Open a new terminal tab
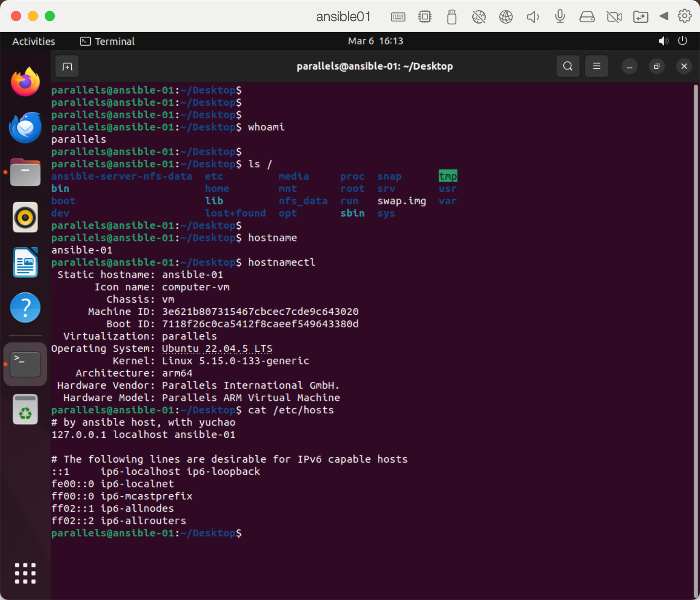The image size is (700, 600). (x=67, y=67)
